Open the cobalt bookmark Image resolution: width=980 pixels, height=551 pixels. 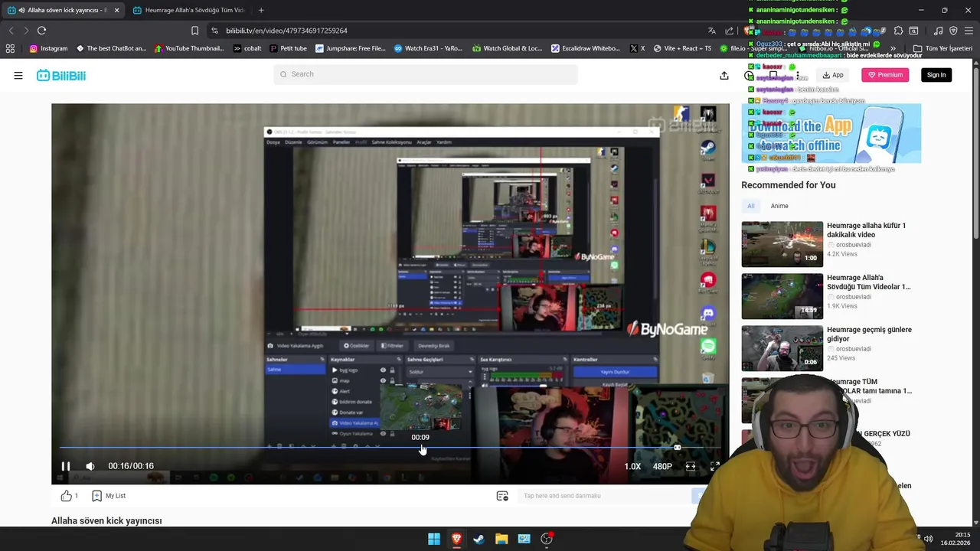click(x=247, y=48)
